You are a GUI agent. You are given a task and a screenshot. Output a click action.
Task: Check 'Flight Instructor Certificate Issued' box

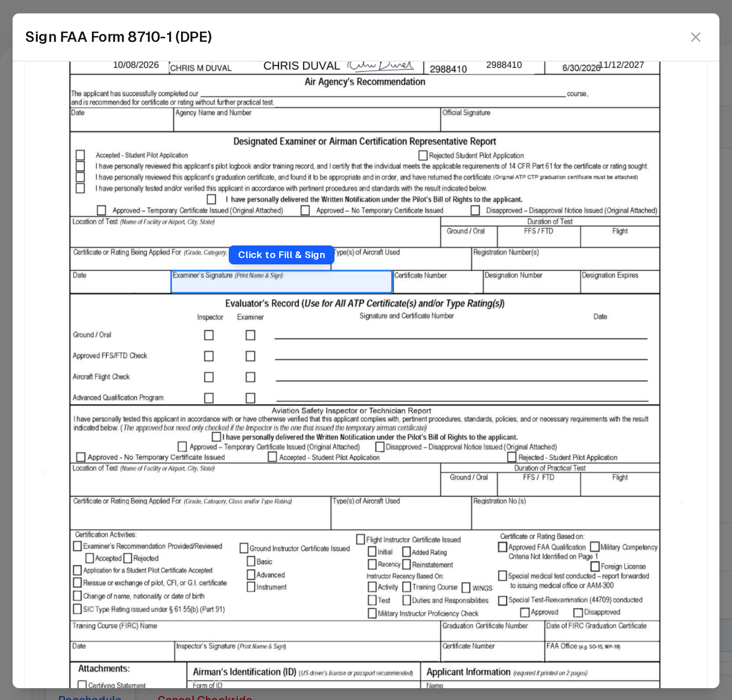(360, 539)
